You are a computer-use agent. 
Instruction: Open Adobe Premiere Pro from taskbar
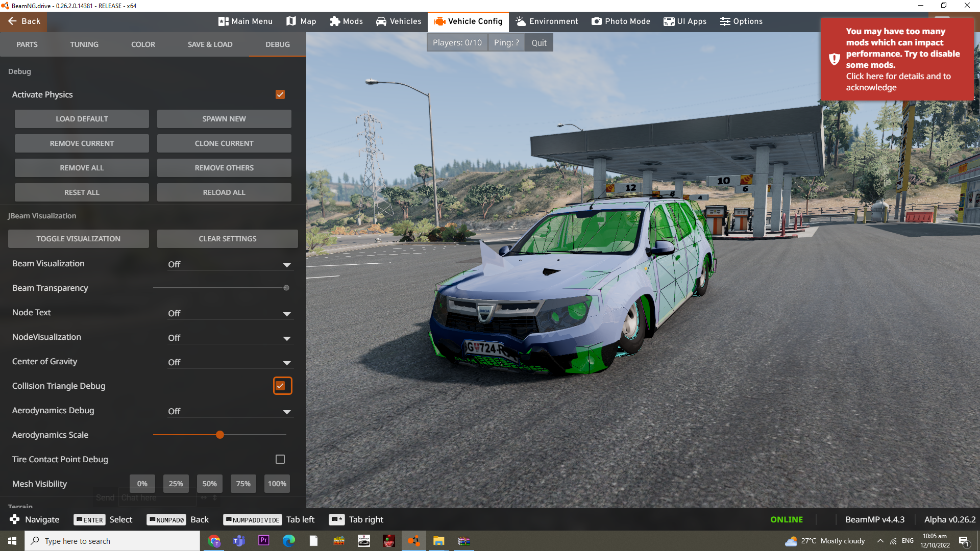(x=264, y=541)
